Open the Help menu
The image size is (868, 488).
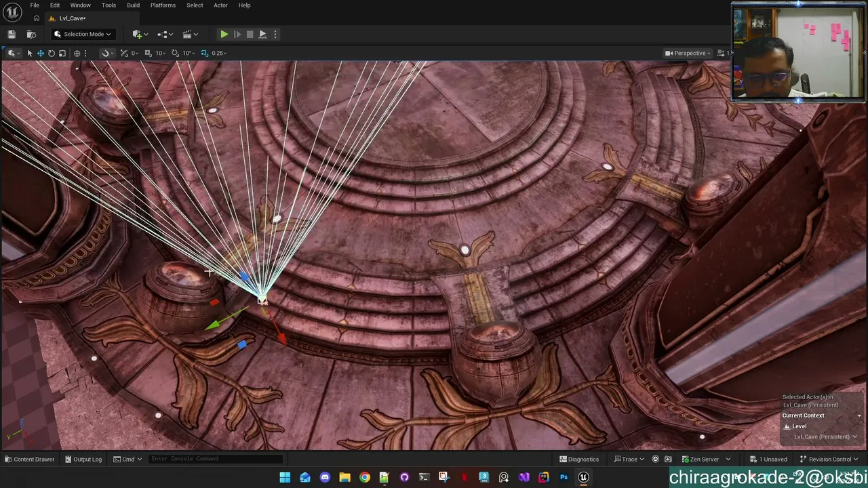[x=244, y=5]
